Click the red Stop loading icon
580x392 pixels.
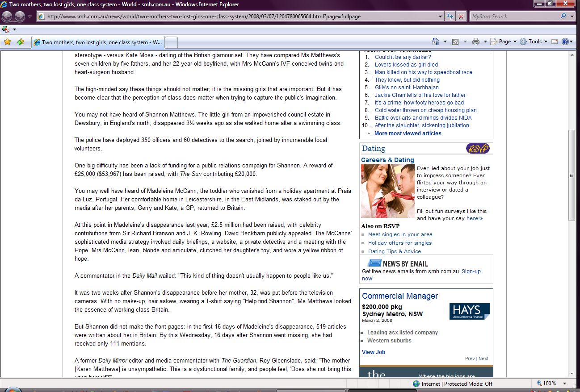point(461,17)
